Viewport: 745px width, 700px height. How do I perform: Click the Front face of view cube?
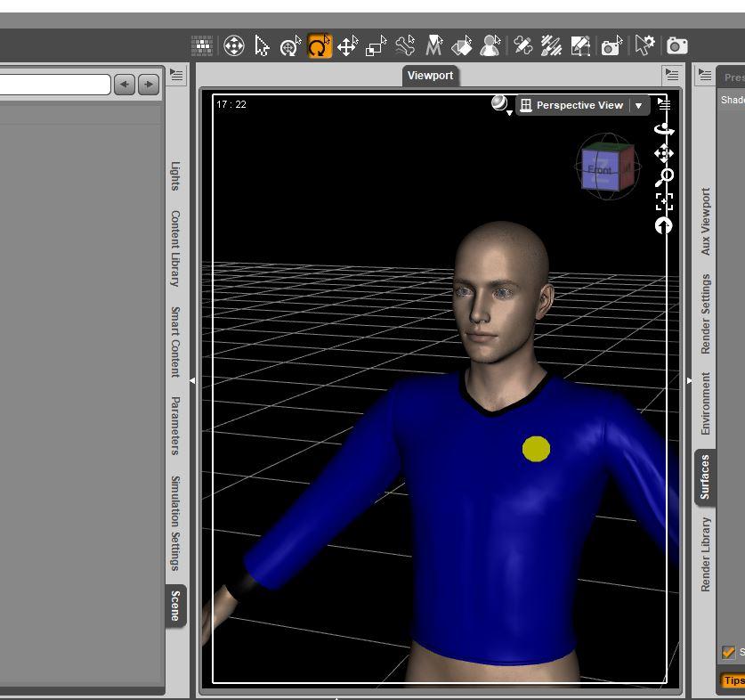[x=600, y=169]
